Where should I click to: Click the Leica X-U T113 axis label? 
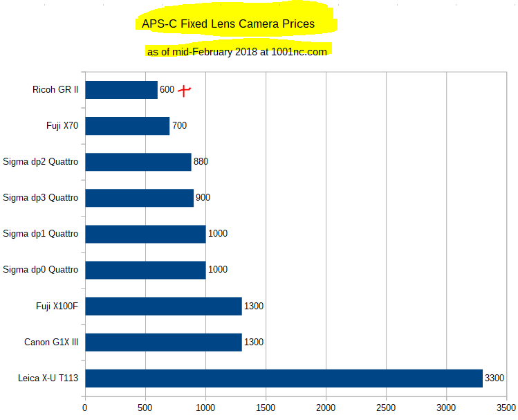48,378
